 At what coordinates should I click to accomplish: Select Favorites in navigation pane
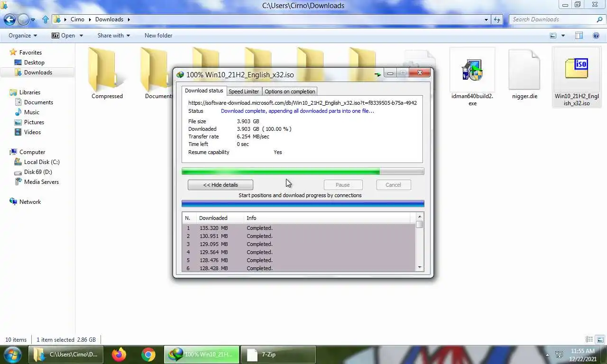pos(30,53)
